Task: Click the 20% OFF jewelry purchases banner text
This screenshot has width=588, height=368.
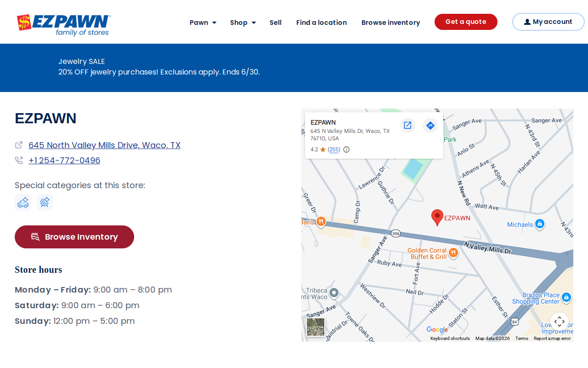Action: [x=159, y=72]
